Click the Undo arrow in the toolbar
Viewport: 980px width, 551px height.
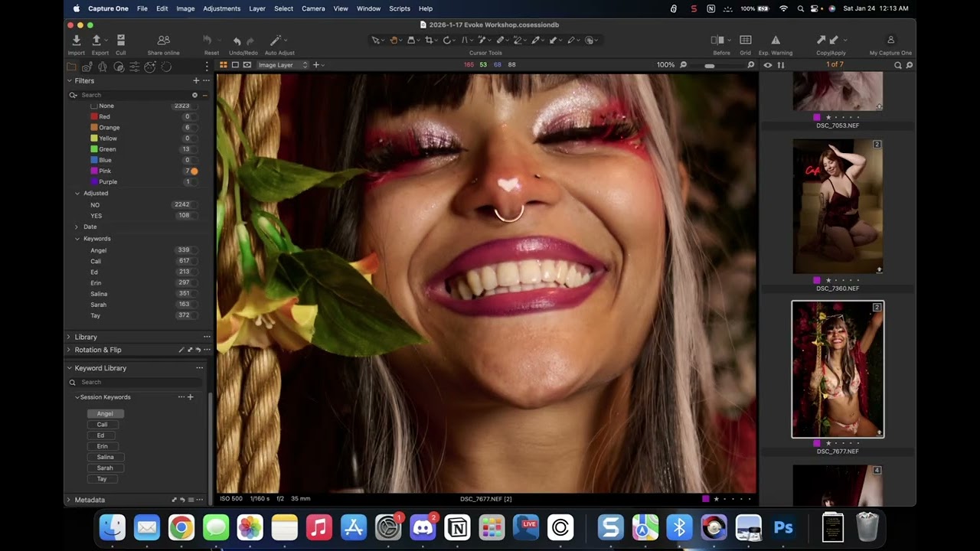[x=237, y=41]
